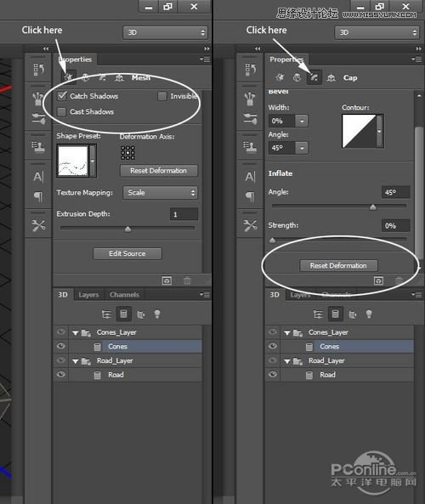Switch to Channels tab in left panel
Viewport: 425px width, 504px height.
124,295
